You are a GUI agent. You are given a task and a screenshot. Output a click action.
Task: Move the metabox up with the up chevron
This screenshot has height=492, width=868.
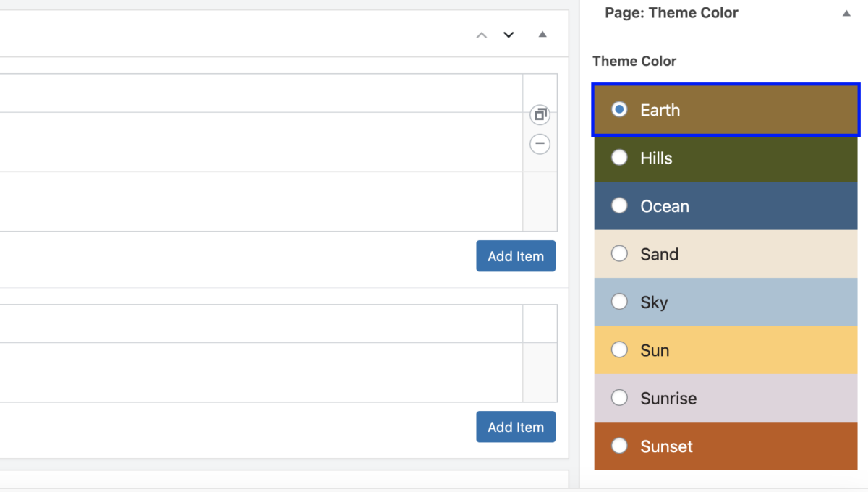[x=482, y=35]
